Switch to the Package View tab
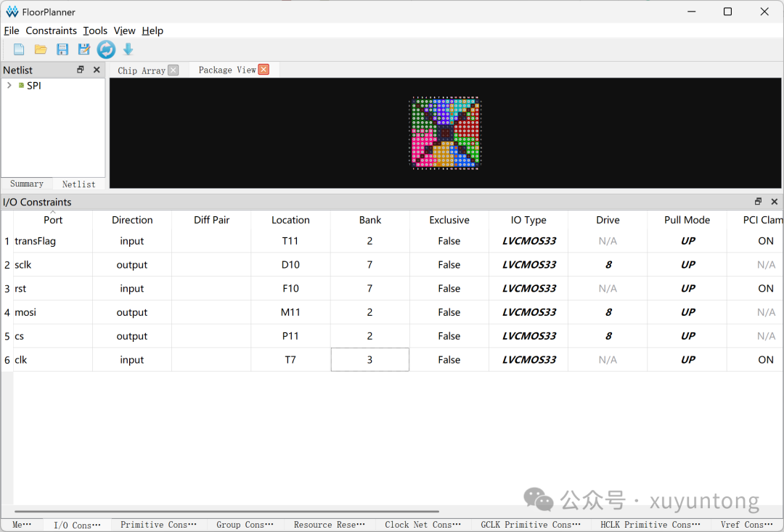This screenshot has height=532, width=784. (227, 70)
